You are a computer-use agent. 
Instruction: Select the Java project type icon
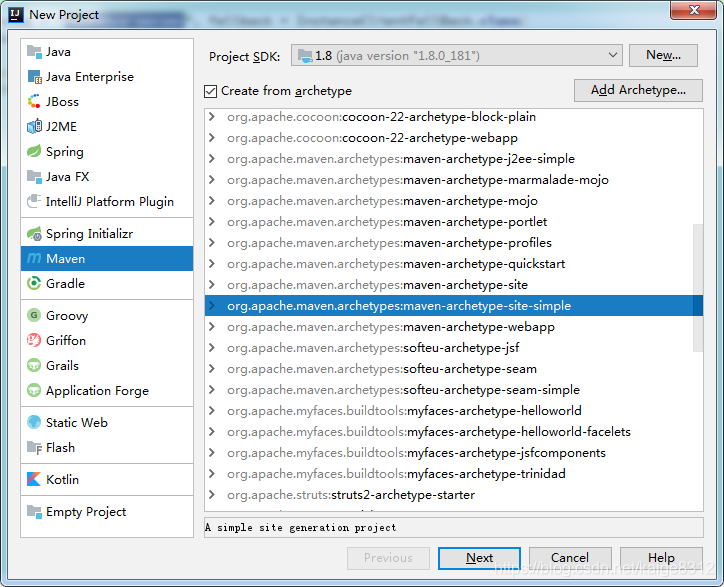click(34, 52)
